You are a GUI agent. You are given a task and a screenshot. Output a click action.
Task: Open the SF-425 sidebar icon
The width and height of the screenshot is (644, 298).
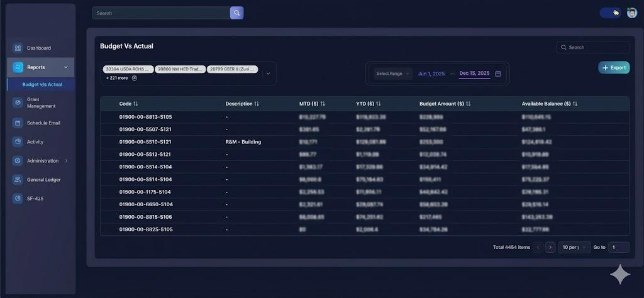point(18,198)
